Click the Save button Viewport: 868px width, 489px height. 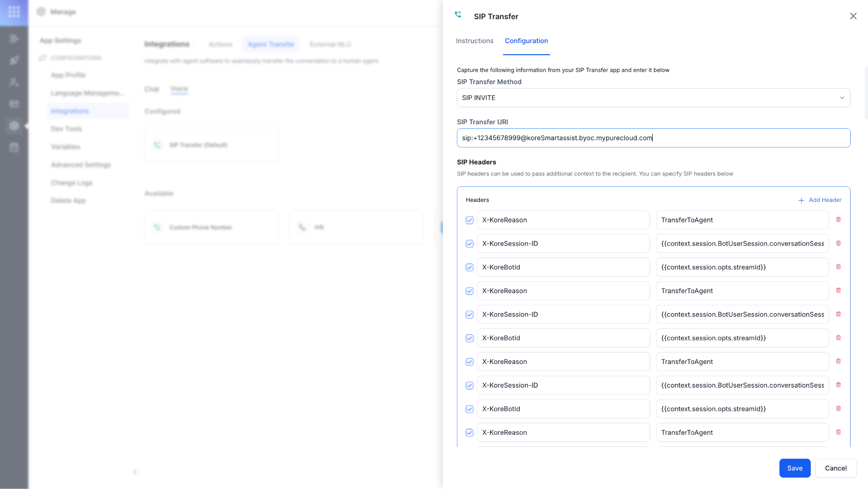(795, 468)
